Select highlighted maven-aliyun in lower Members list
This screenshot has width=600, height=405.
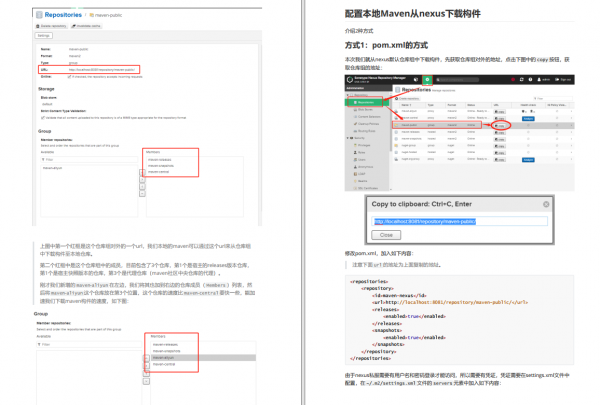204,358
